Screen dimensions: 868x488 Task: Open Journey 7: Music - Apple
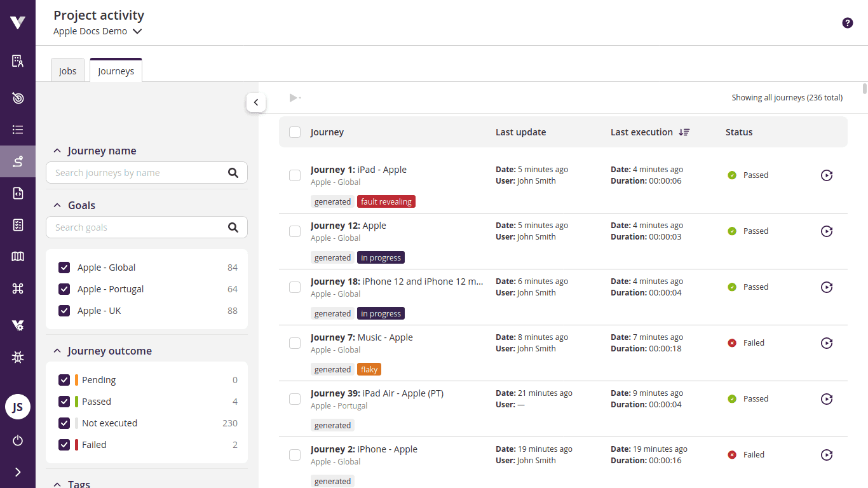(x=362, y=337)
